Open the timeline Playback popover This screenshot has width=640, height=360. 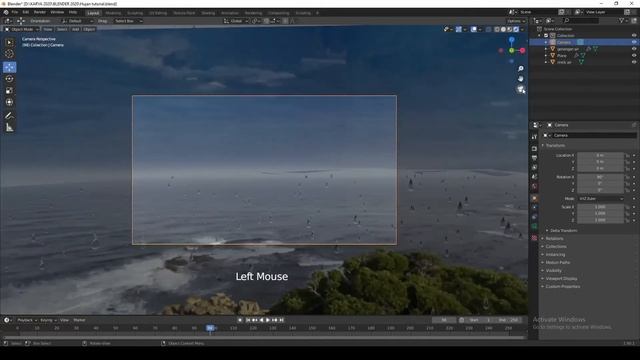(27, 320)
